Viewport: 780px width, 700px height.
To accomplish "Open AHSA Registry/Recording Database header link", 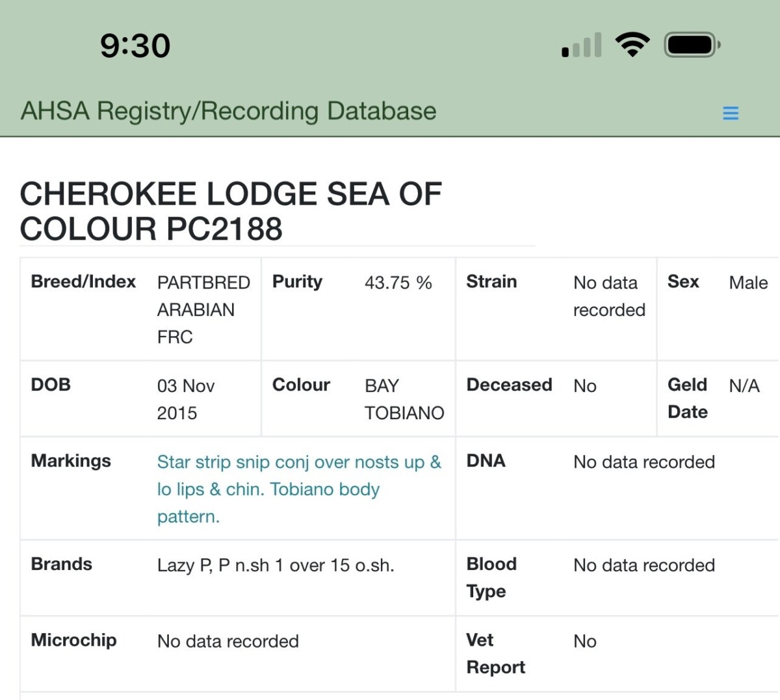I will pos(228,111).
